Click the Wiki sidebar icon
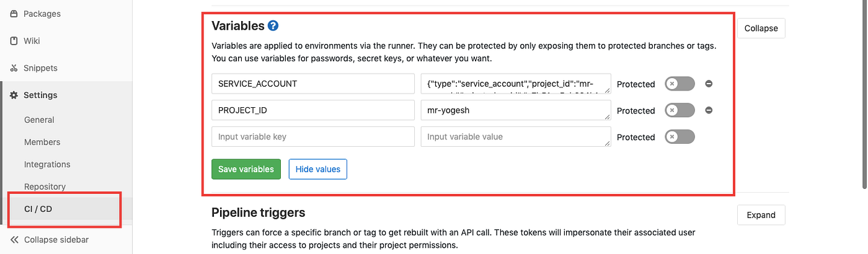This screenshot has height=254, width=868. point(14,41)
